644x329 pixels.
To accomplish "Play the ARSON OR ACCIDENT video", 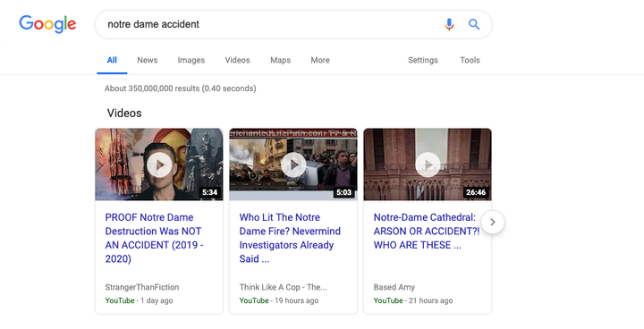I will [428, 164].
